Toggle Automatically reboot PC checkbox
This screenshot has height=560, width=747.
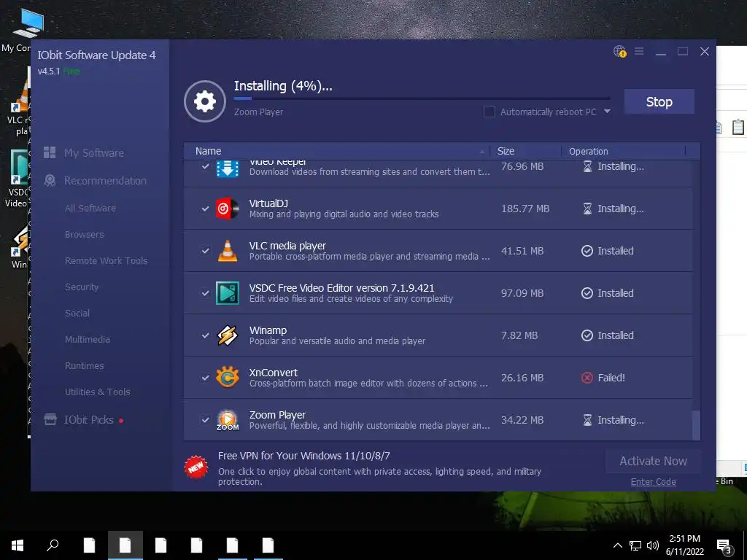coord(489,112)
